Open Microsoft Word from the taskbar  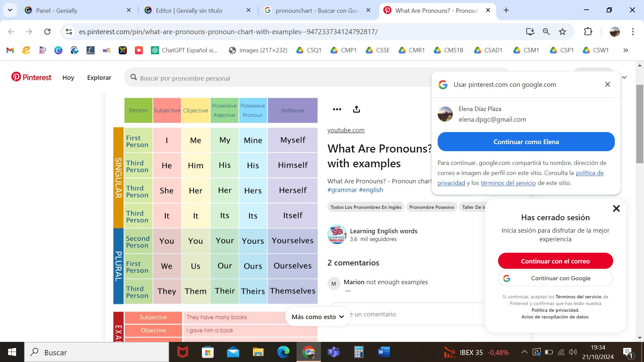(383, 352)
